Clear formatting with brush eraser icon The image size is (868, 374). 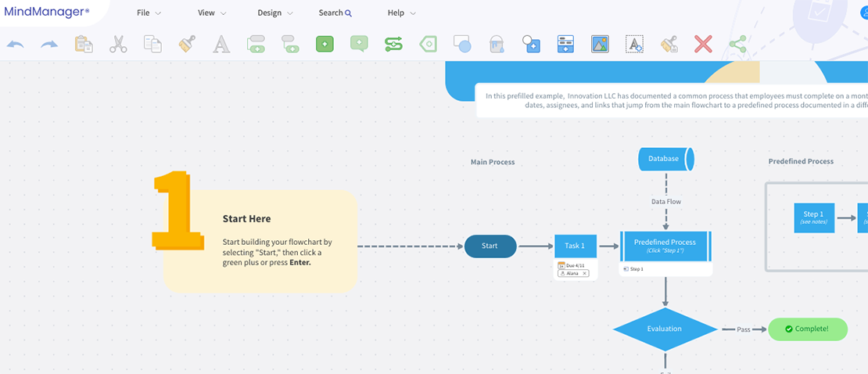coord(669,44)
